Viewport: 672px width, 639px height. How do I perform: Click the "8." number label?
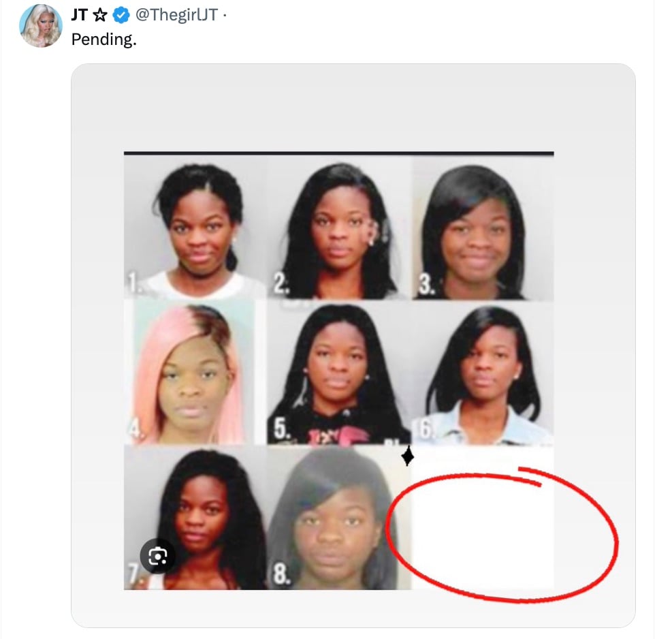pyautogui.click(x=281, y=574)
